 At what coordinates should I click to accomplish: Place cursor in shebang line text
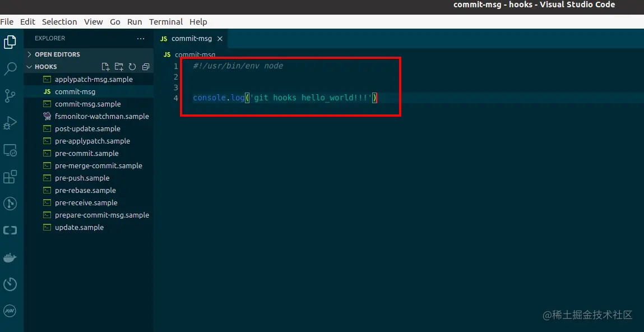(238, 66)
